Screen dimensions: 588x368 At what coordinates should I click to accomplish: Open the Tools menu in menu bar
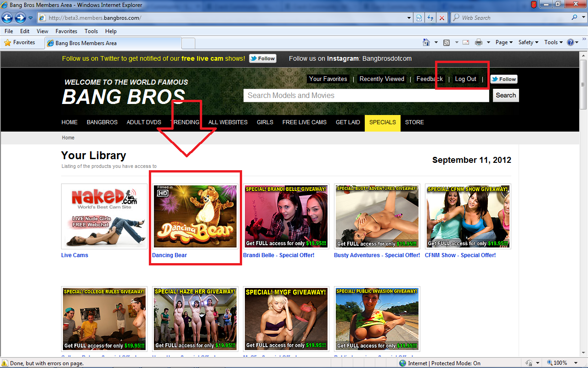point(91,31)
